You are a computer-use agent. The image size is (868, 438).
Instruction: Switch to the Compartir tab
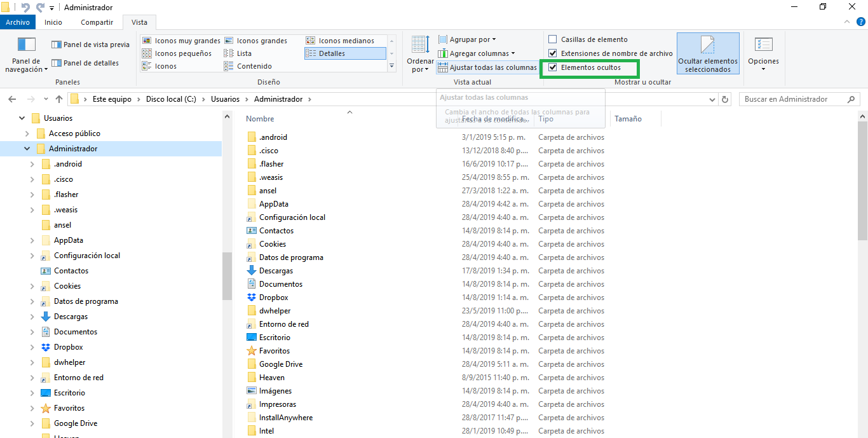coord(97,22)
